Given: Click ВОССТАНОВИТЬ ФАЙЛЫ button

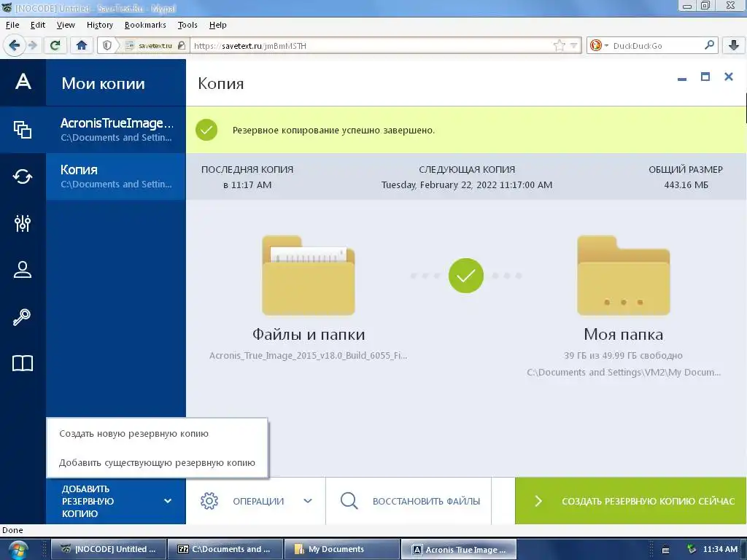Looking at the screenshot, I should pyautogui.click(x=409, y=501).
